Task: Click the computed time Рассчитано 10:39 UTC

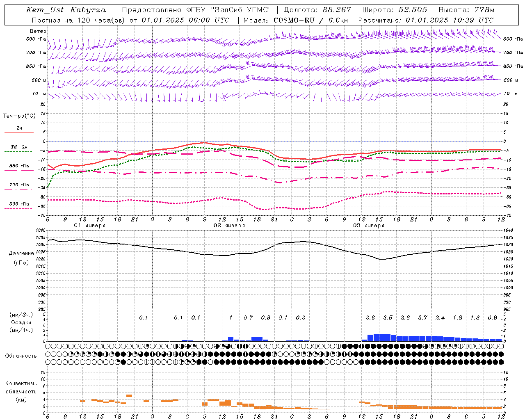Action: (426, 20)
